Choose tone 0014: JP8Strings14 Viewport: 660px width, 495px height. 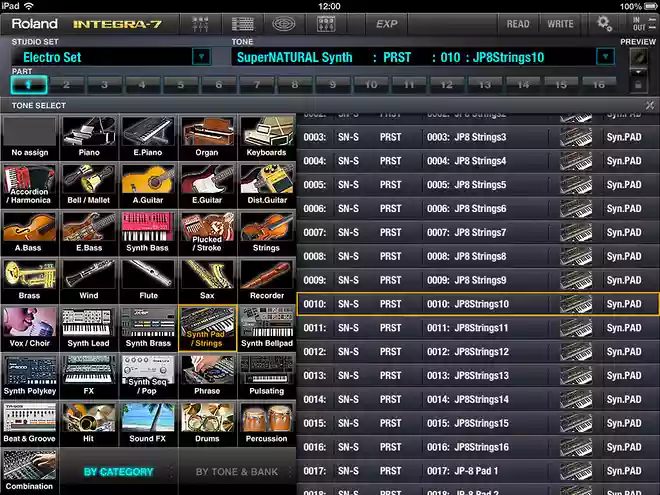(x=478, y=399)
